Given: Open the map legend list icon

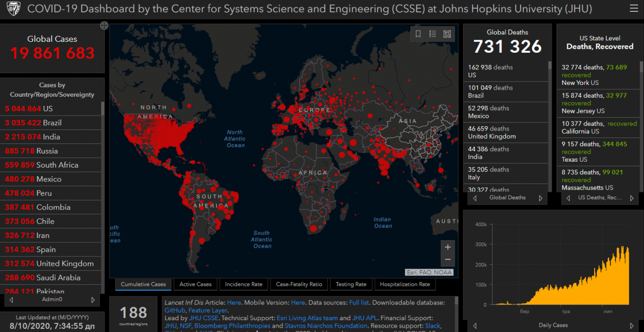Looking at the screenshot, I should click(433, 34).
